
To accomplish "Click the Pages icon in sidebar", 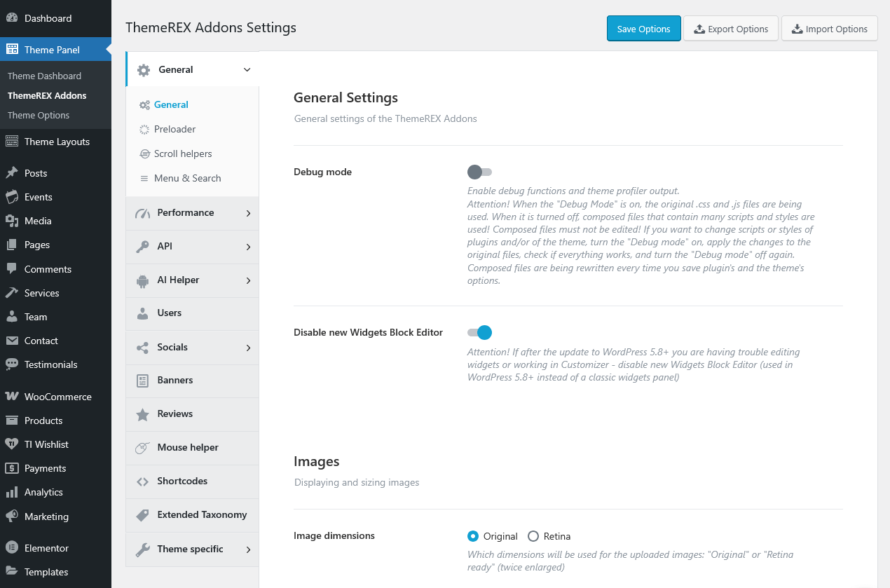I will coord(12,245).
